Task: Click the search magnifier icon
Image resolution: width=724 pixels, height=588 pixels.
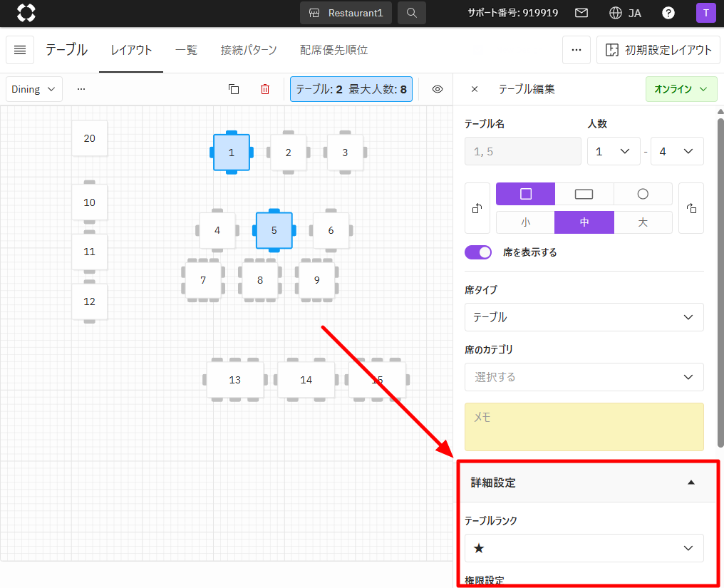Action: (x=412, y=13)
